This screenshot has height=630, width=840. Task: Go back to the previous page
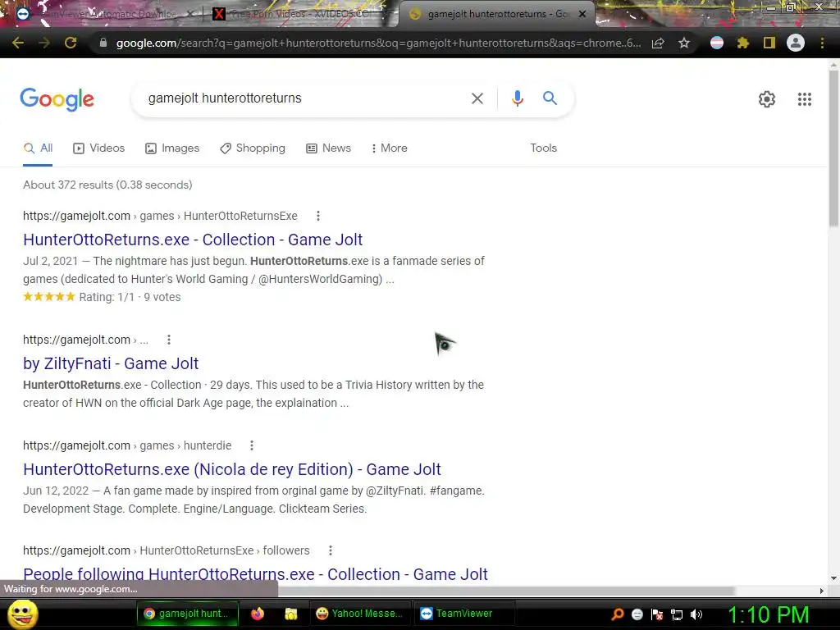18,43
